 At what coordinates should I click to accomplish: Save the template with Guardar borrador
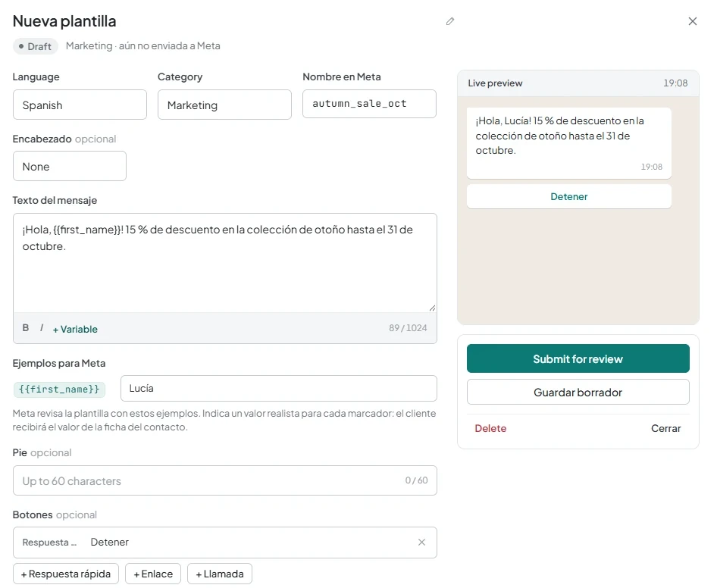(x=578, y=393)
